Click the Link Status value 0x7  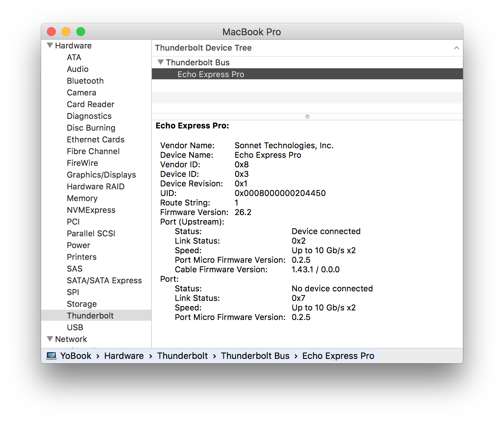tap(299, 298)
